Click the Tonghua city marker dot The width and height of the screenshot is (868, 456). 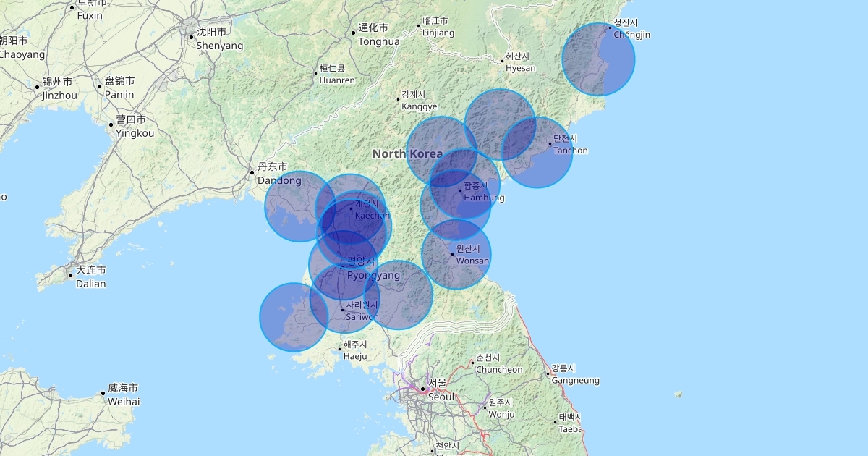pyautogui.click(x=354, y=33)
